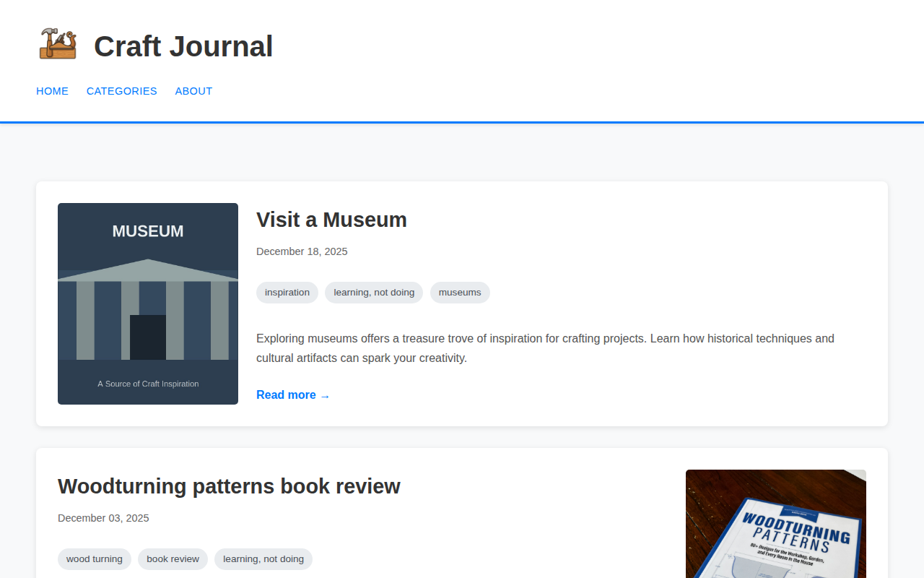Filter by the inspiration tag

(x=287, y=293)
